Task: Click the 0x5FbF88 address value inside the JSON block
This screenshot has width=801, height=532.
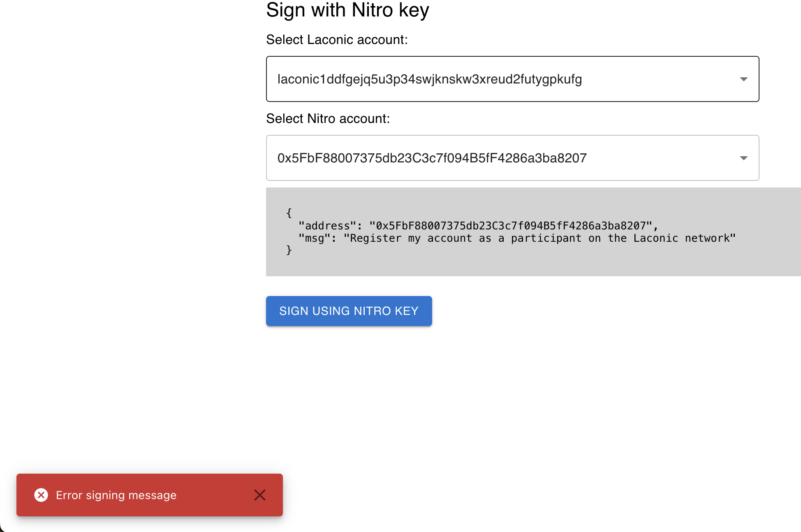Action: coord(510,226)
